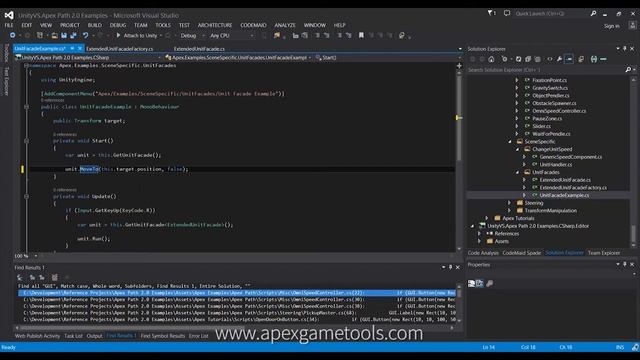Open the ANALYZE menu

(284, 25)
